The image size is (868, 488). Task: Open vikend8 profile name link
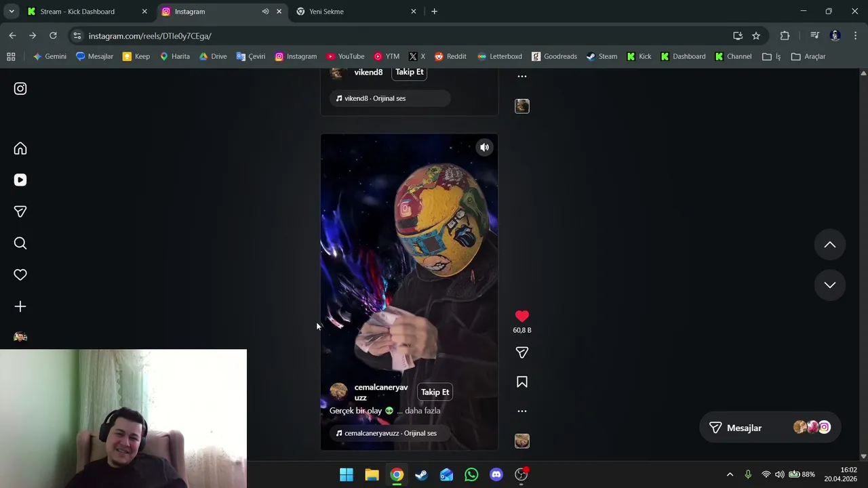click(368, 72)
